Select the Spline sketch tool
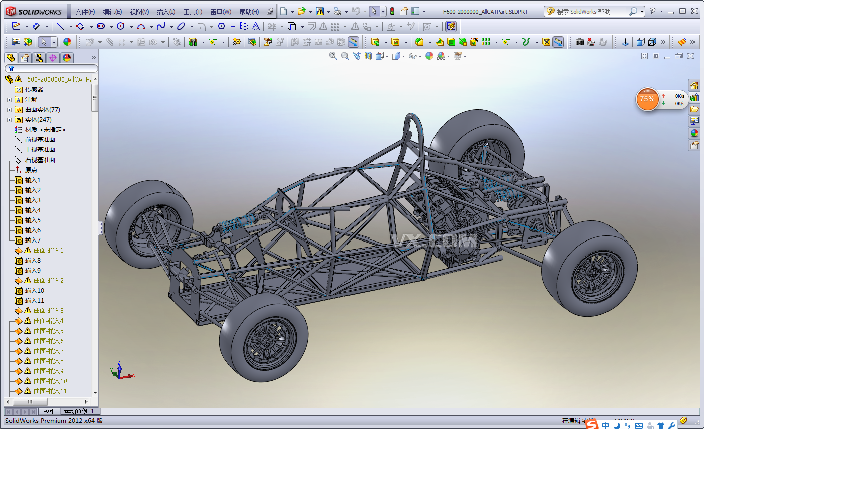The width and height of the screenshot is (868, 482). [162, 26]
